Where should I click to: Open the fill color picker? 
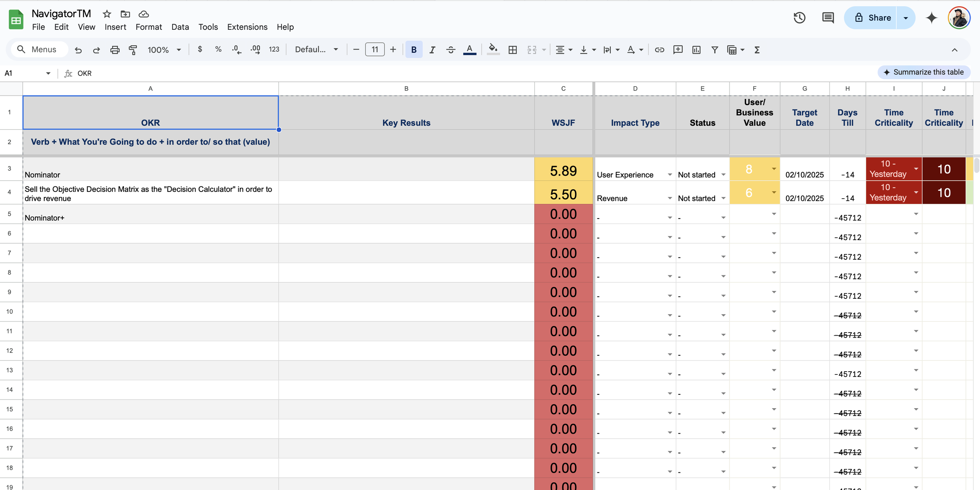[493, 50]
